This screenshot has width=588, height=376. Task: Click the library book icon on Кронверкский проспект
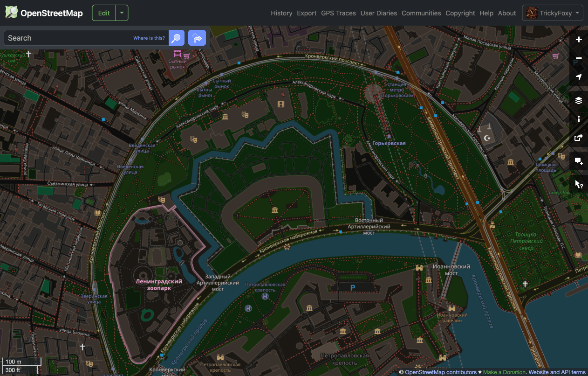tap(97, 213)
